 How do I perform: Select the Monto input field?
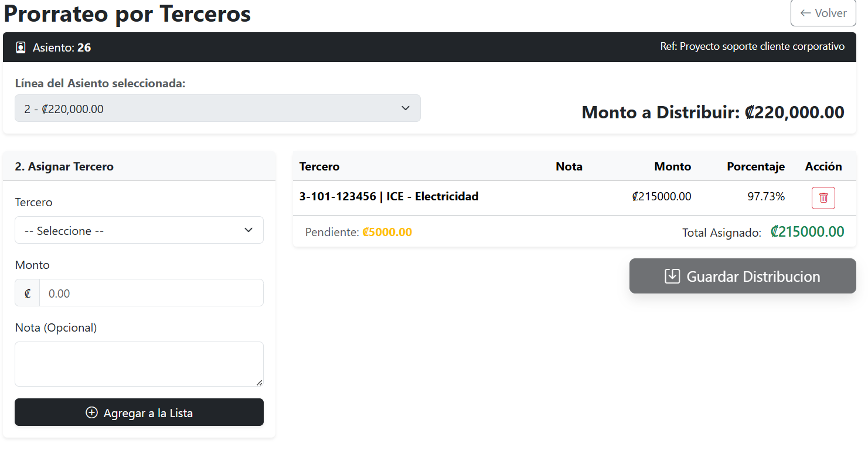tap(151, 292)
